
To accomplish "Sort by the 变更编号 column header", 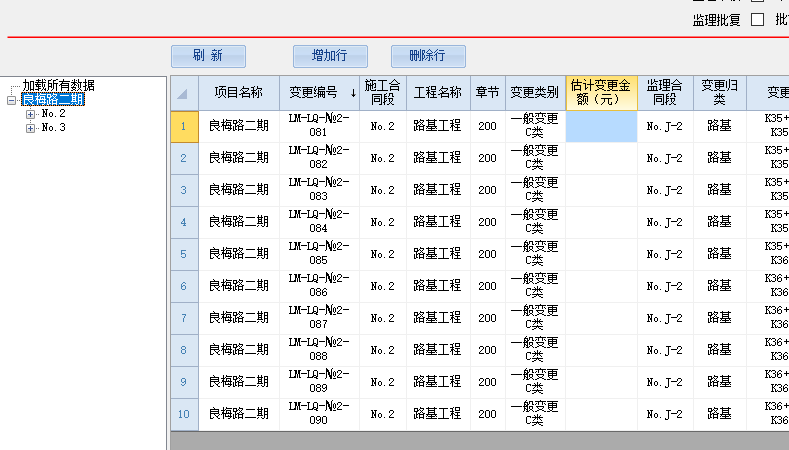I will (320, 93).
